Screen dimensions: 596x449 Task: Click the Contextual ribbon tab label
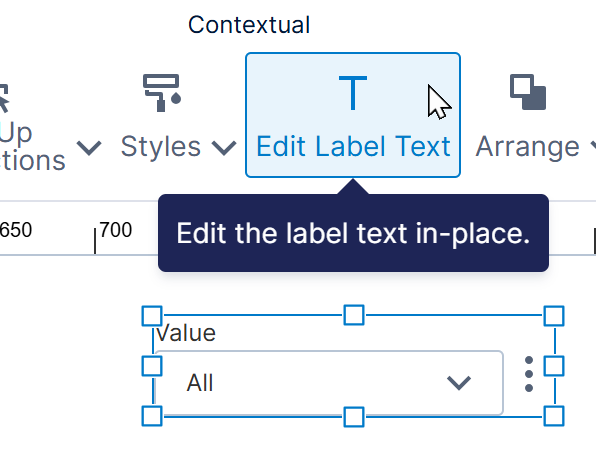(x=249, y=25)
